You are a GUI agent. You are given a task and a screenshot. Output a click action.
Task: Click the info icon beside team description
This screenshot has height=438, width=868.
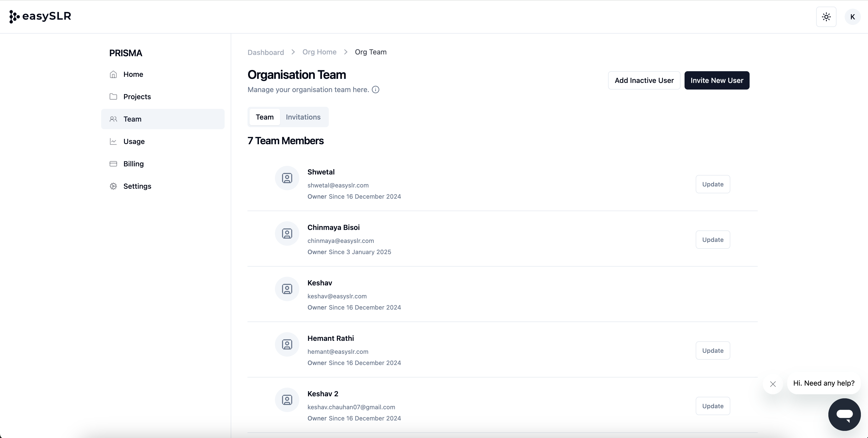point(375,90)
